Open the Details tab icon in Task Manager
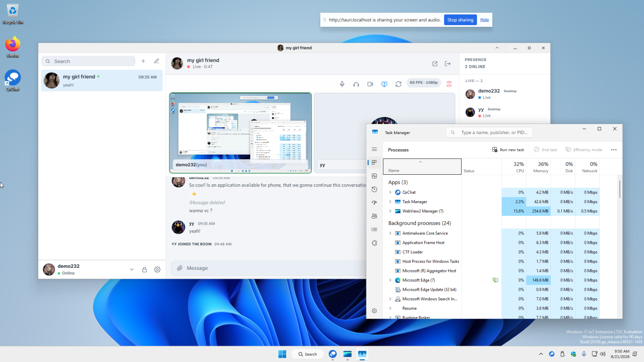Screen dimensions: 644x362 (374, 230)
